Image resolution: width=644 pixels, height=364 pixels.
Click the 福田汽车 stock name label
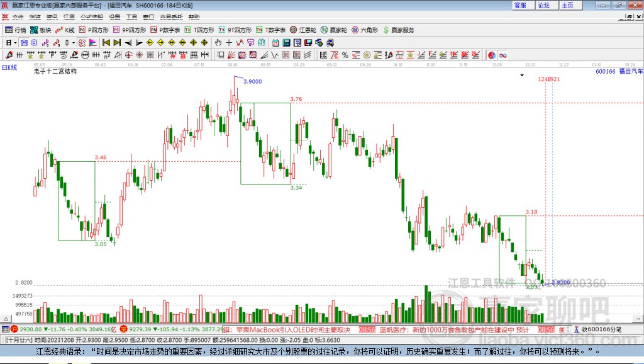point(631,72)
